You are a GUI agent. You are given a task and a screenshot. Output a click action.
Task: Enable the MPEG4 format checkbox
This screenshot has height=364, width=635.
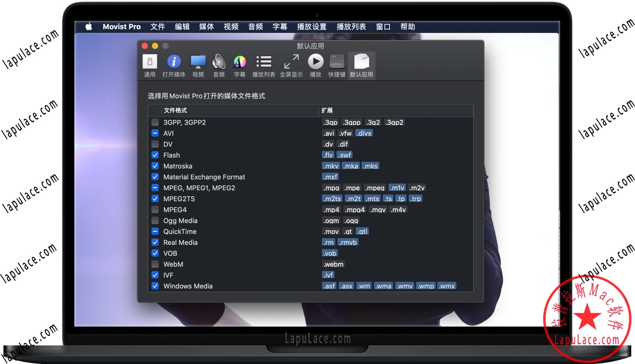coord(155,210)
